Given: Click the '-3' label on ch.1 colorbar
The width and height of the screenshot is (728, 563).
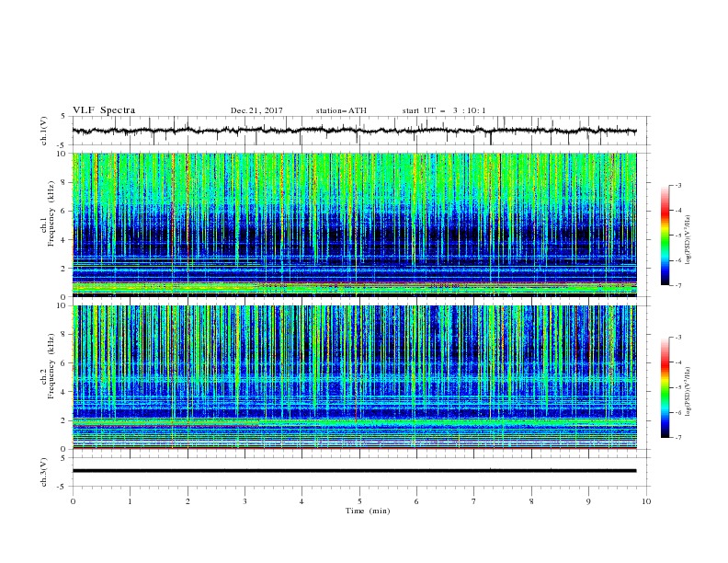Looking at the screenshot, I should point(677,185).
